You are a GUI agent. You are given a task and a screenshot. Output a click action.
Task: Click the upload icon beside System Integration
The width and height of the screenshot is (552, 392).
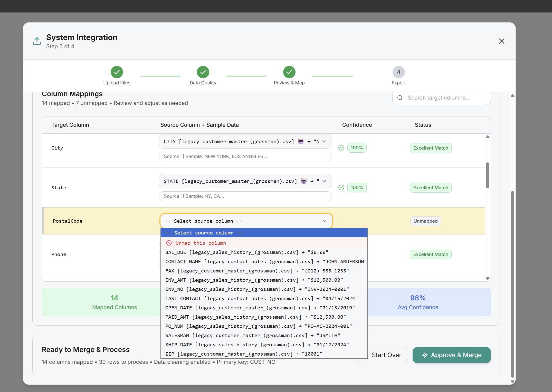[37, 41]
